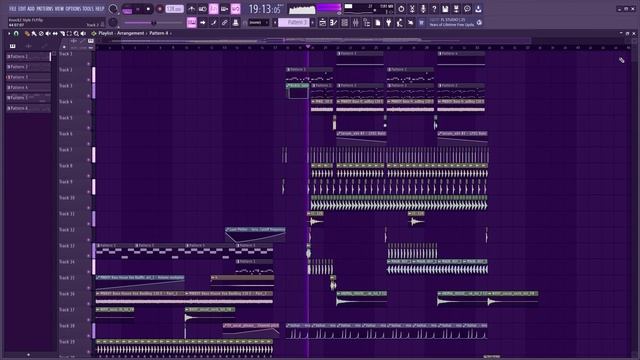640x360 pixels.
Task: Open the PATTERNS menu
Action: 44,9
